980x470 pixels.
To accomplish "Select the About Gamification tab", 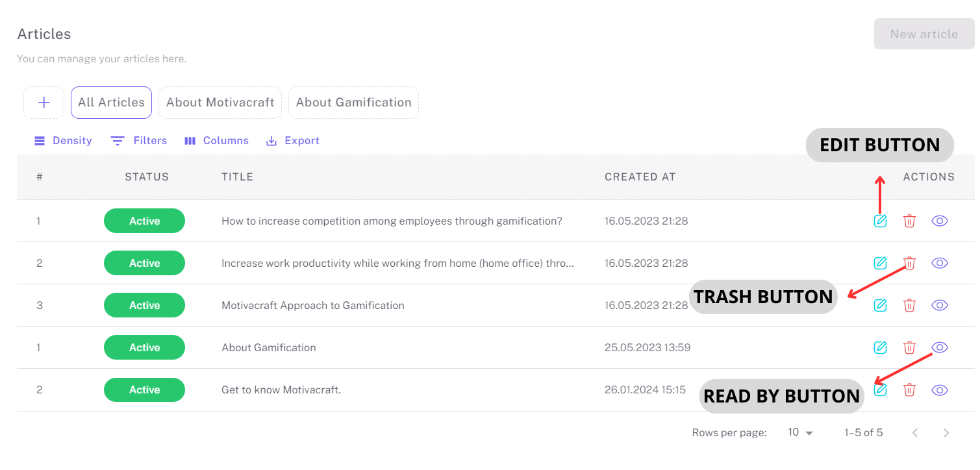I will pos(353,103).
